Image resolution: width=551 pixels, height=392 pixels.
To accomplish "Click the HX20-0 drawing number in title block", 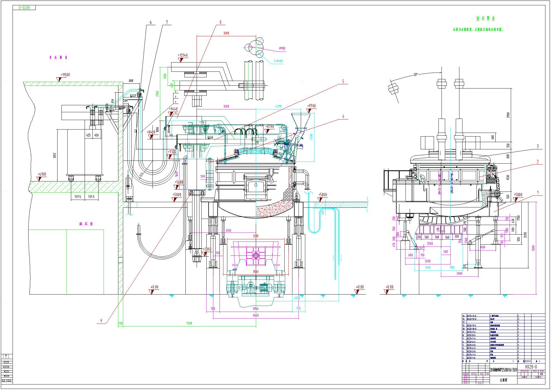I will coord(531,367).
